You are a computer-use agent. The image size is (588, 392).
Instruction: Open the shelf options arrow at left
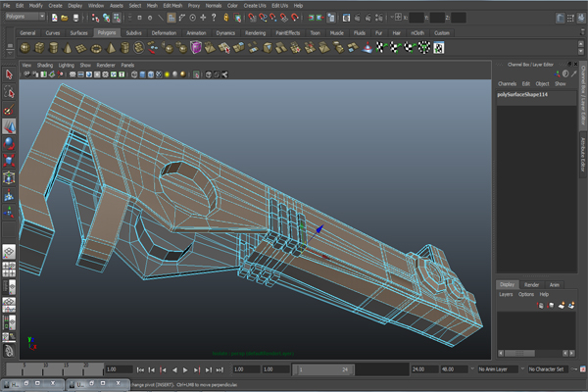pos(10,53)
